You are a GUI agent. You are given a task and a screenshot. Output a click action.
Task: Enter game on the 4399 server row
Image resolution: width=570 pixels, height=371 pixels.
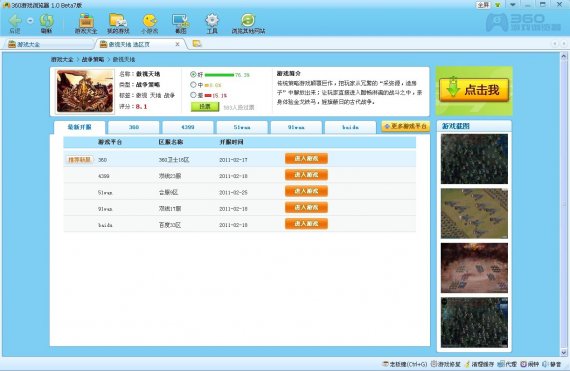point(306,175)
